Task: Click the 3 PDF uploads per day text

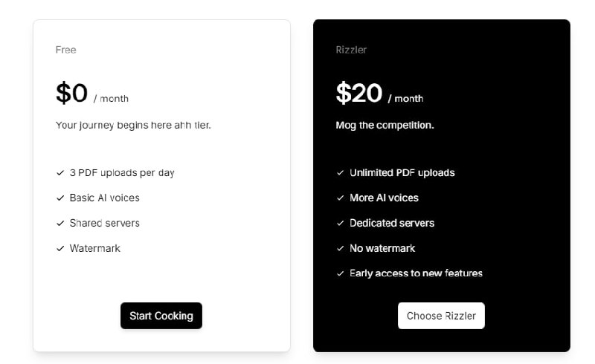Action: (122, 172)
